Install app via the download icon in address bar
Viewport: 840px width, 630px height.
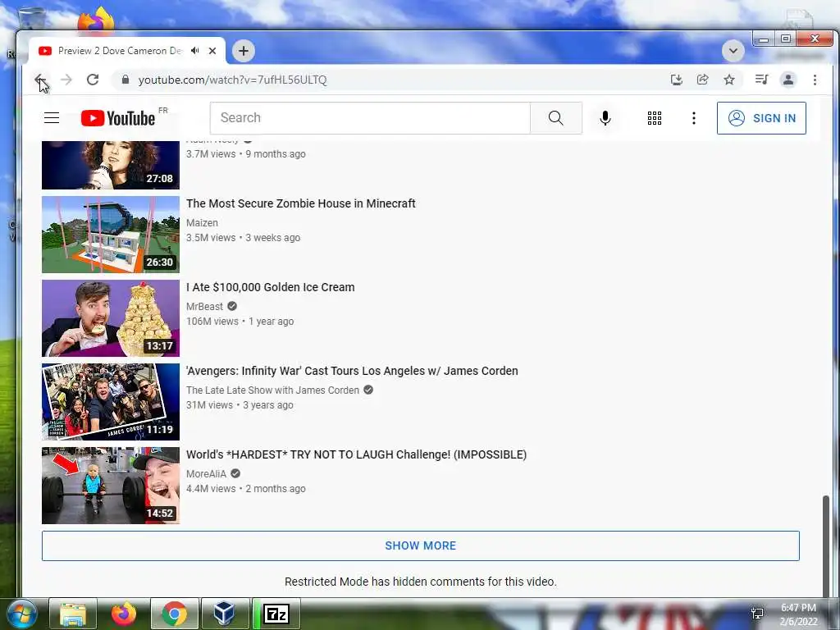coord(677,80)
